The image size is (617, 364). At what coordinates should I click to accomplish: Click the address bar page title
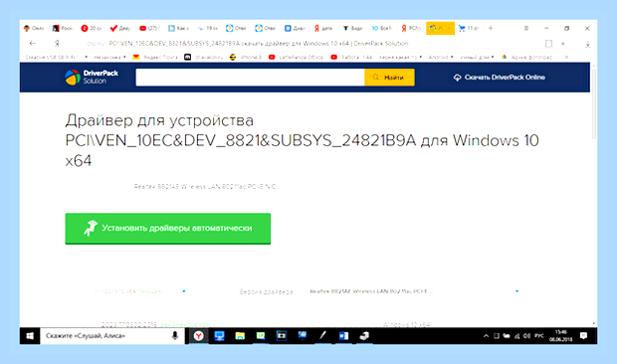click(259, 43)
